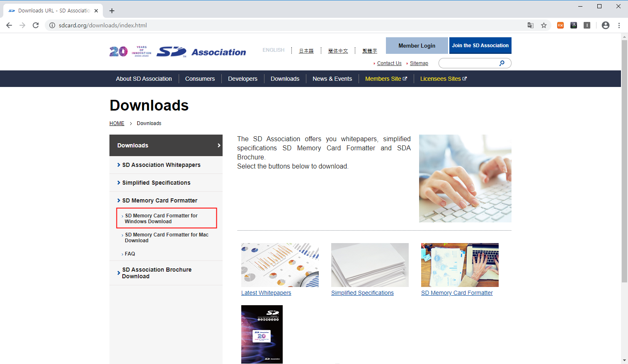This screenshot has width=628, height=364.
Task: Open the News & Events menu
Action: pos(332,79)
